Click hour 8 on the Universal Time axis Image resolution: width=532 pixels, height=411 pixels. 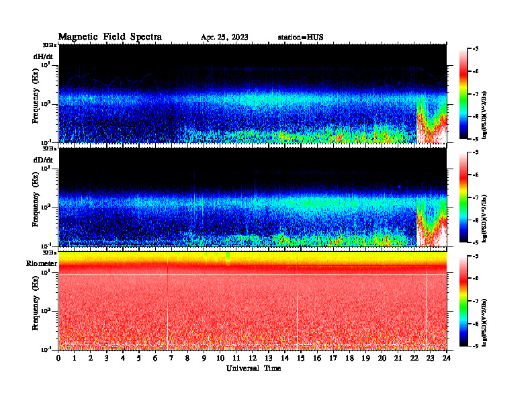click(187, 358)
